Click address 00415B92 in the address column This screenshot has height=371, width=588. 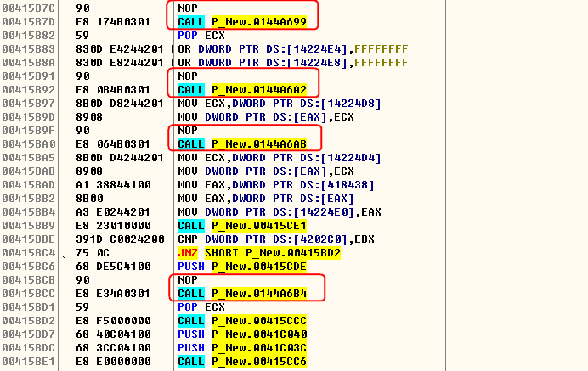click(28, 90)
